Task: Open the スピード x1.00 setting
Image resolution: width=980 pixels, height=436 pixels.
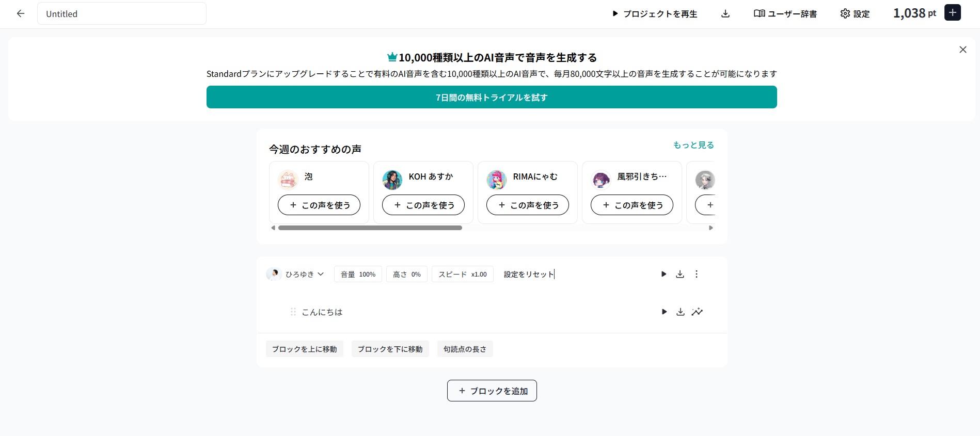Action: (462, 274)
